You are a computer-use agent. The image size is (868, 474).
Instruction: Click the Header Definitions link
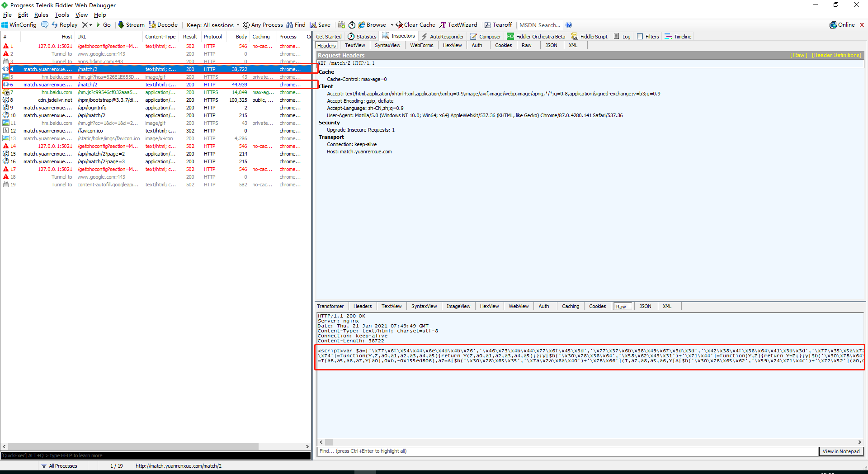pos(836,55)
